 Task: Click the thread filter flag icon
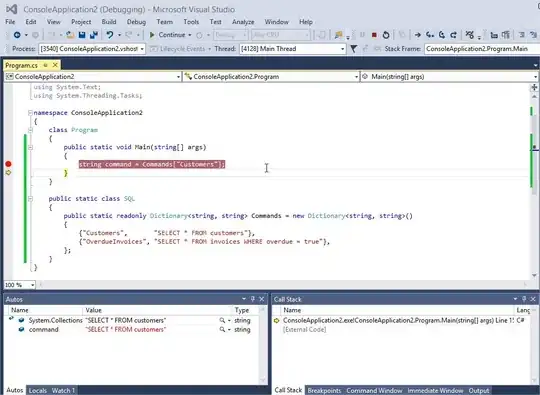[354, 49]
